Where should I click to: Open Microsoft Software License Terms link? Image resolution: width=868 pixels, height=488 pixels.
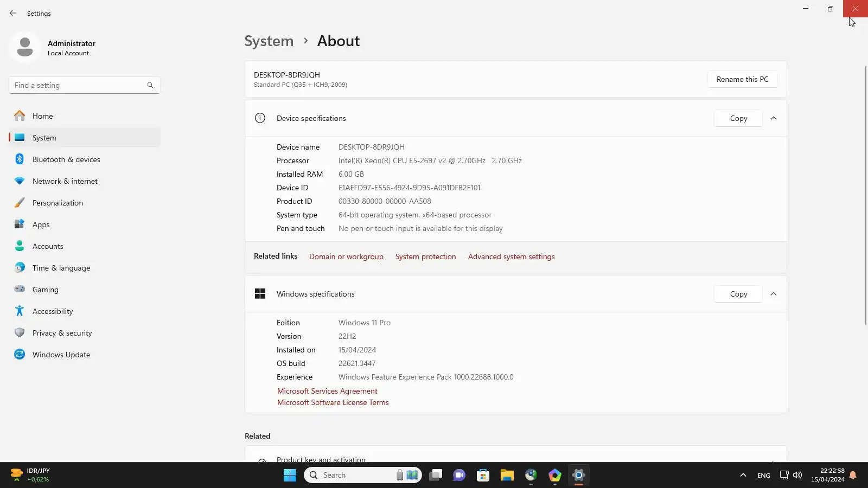pyautogui.click(x=333, y=402)
